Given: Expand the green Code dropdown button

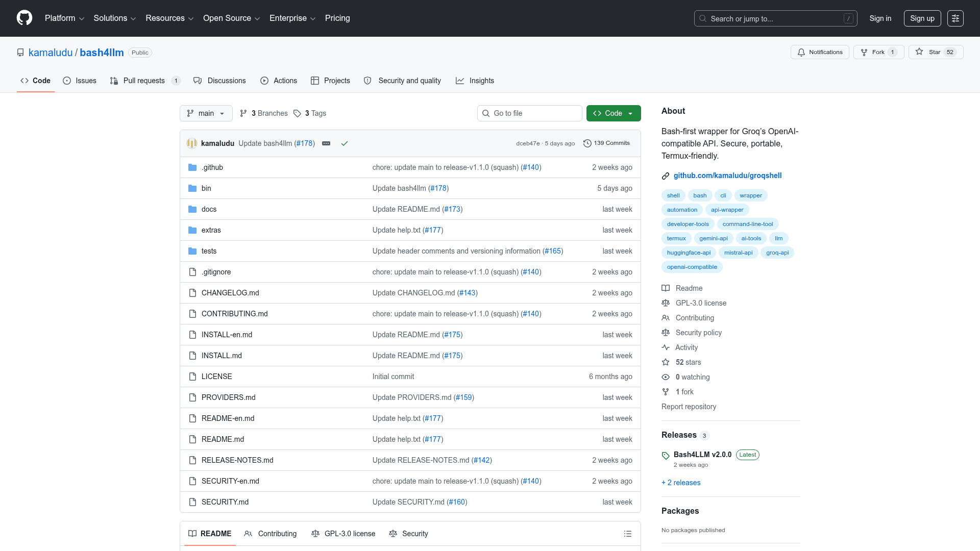Looking at the screenshot, I should (x=614, y=113).
